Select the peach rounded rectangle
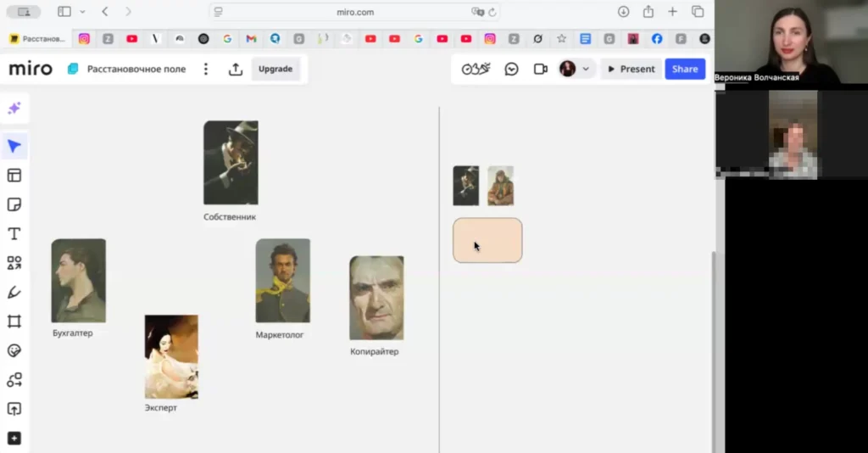 pyautogui.click(x=487, y=240)
